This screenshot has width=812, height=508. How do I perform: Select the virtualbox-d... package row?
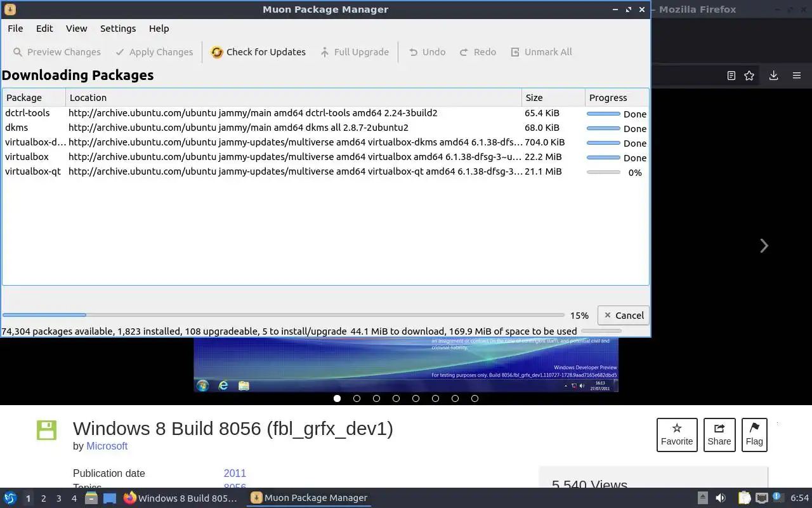325,143
